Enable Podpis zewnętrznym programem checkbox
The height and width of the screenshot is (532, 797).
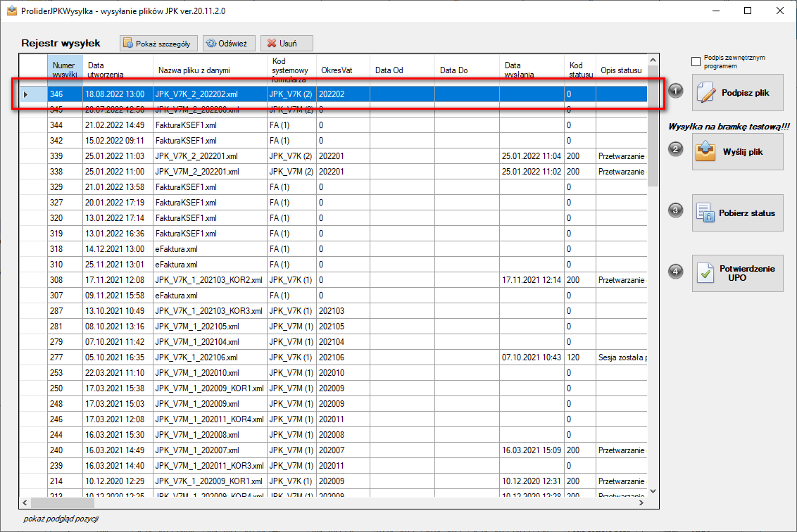coord(696,61)
